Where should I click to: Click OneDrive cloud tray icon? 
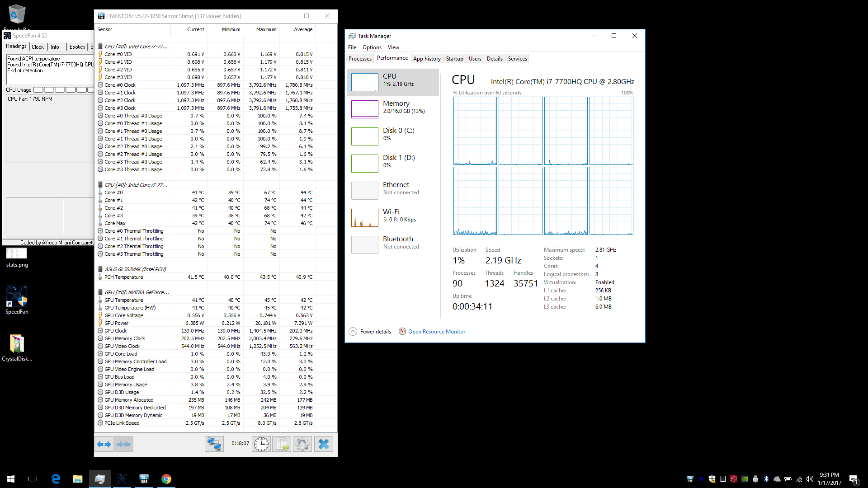(x=777, y=479)
